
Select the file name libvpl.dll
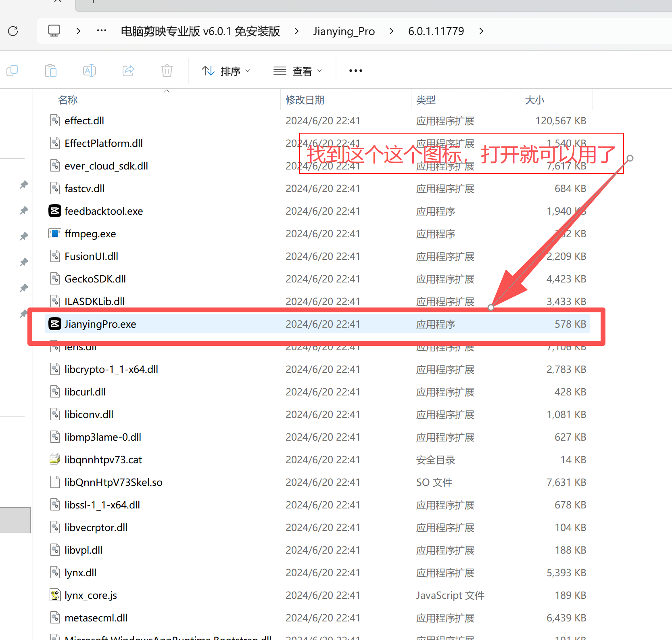pos(83,550)
